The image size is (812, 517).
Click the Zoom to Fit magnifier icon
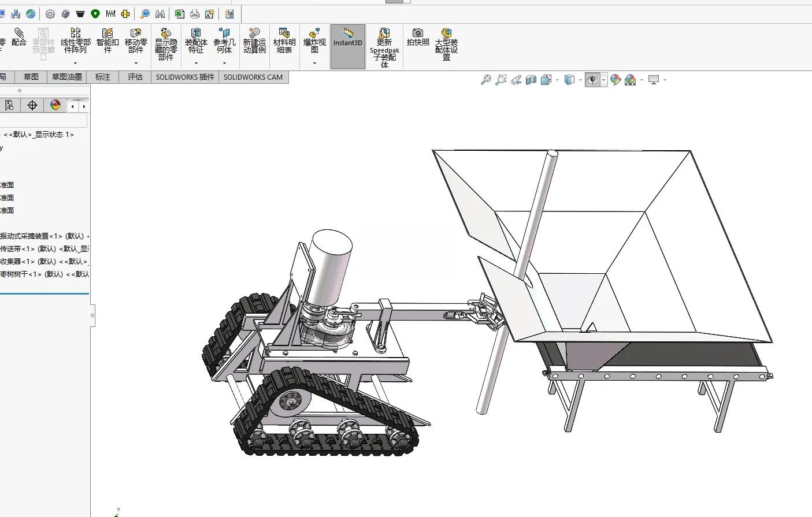click(x=486, y=80)
